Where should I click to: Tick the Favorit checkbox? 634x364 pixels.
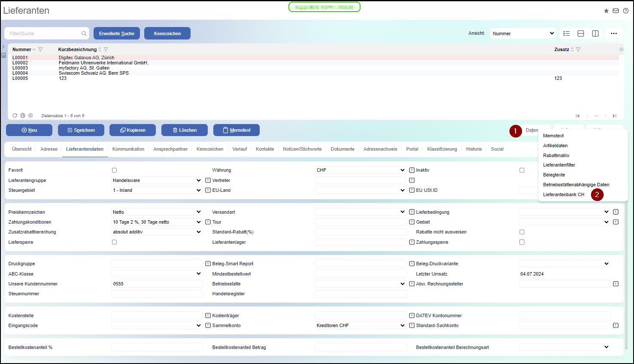[114, 170]
